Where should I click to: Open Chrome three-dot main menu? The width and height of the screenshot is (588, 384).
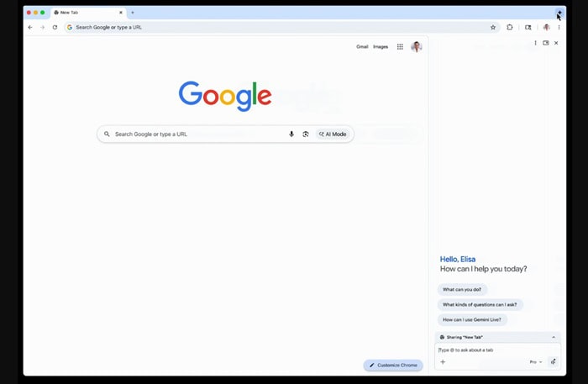(559, 27)
